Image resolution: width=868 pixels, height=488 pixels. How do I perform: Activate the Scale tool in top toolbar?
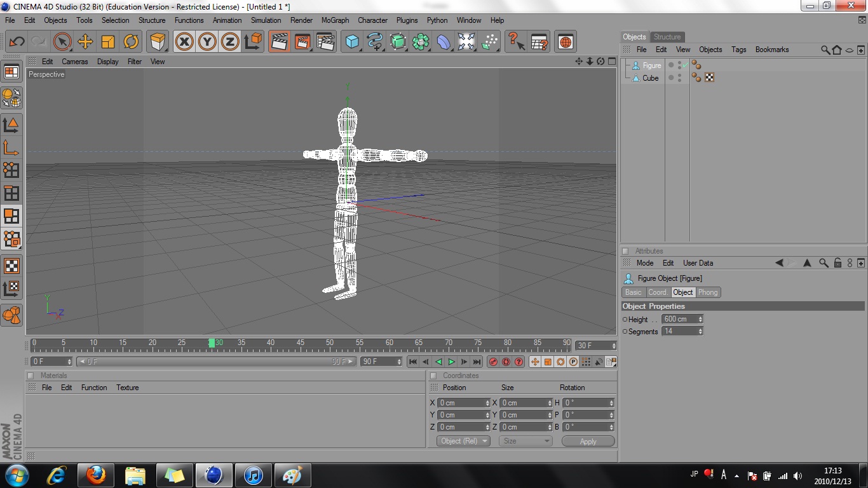[x=108, y=42]
